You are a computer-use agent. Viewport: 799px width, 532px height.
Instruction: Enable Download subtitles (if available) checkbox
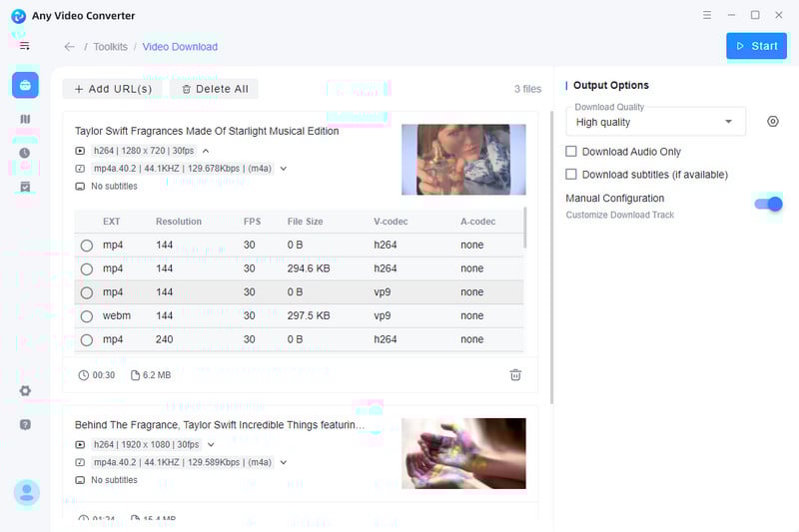(x=571, y=174)
